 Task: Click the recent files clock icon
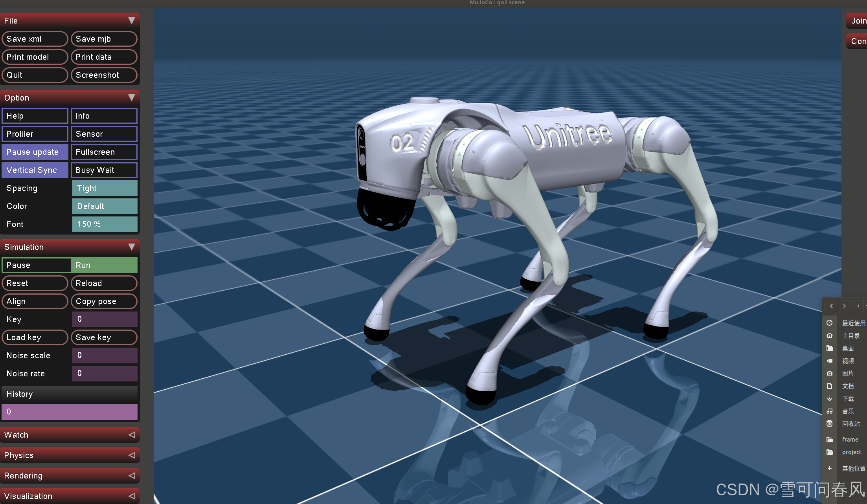pyautogui.click(x=830, y=323)
